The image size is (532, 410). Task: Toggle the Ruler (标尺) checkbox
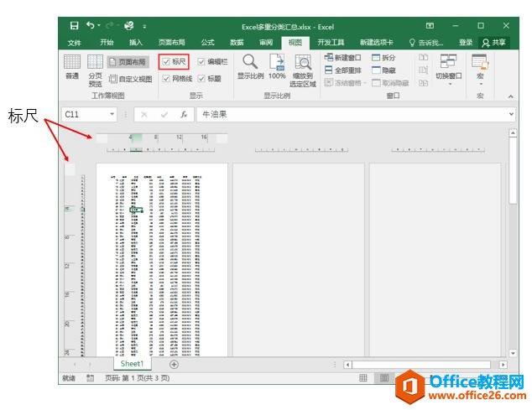point(174,62)
